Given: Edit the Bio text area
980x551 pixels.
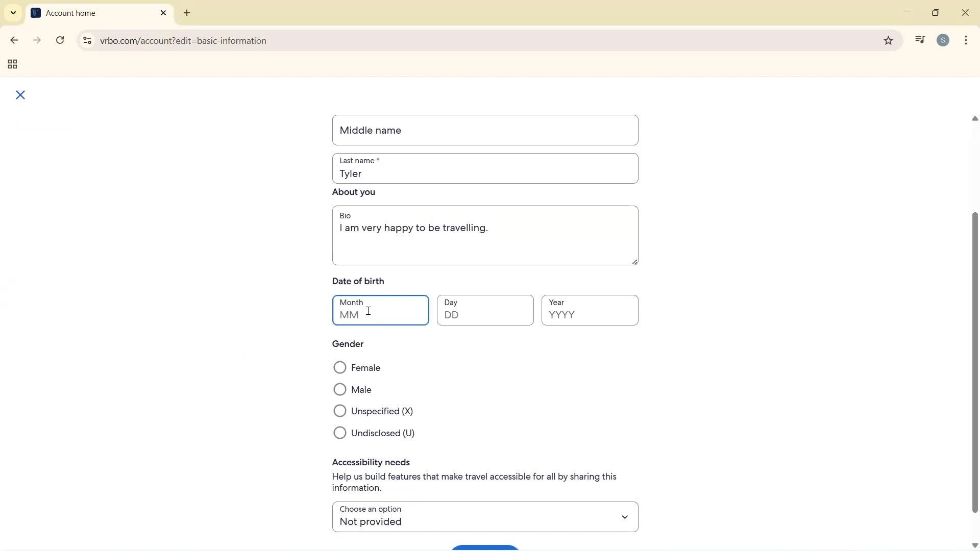Looking at the screenshot, I should pos(484,235).
